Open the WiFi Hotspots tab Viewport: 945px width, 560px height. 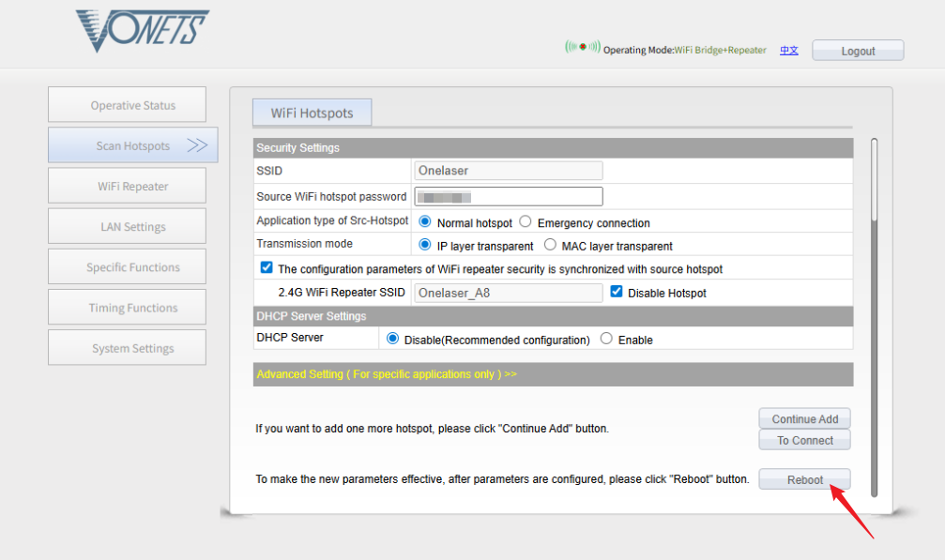pos(312,113)
